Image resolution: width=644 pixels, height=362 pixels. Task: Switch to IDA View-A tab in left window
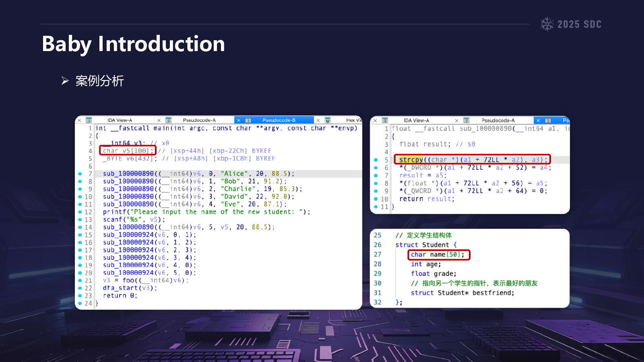click(x=120, y=120)
